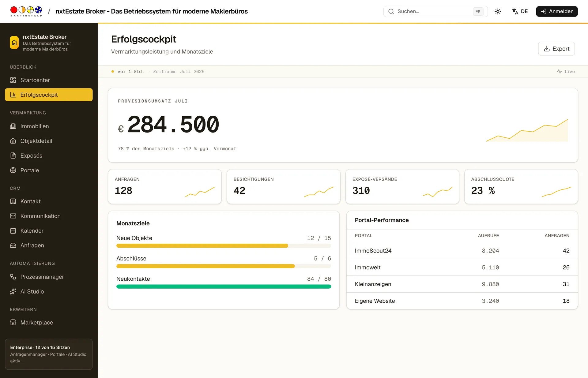Select the Erfolgscockpit menu item
588x378 pixels.
(x=49, y=95)
